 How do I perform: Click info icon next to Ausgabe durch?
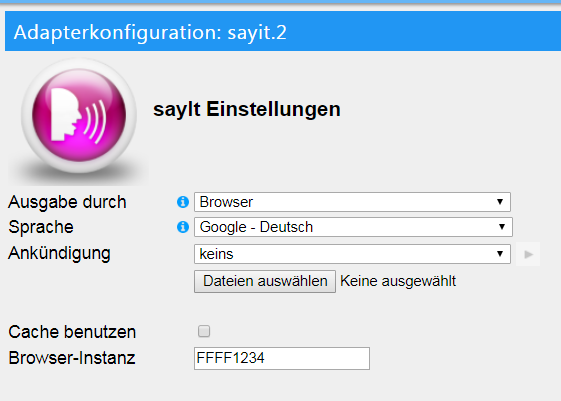[183, 202]
